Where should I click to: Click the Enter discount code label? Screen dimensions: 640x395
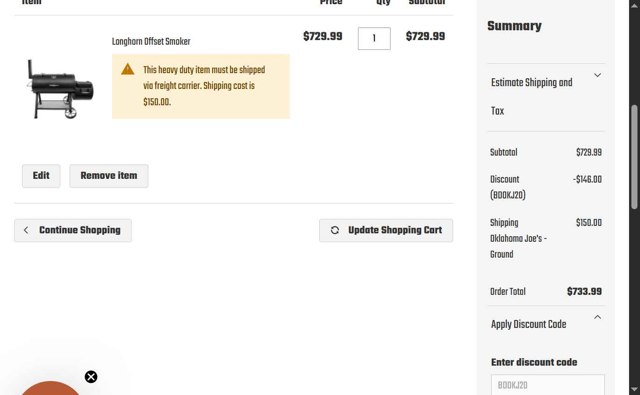click(x=534, y=362)
